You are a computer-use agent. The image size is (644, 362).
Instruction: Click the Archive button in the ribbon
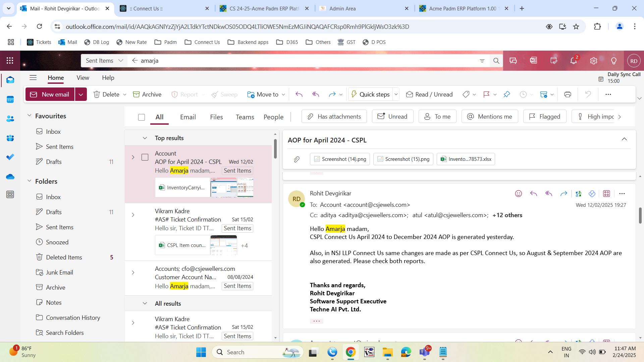(x=147, y=95)
